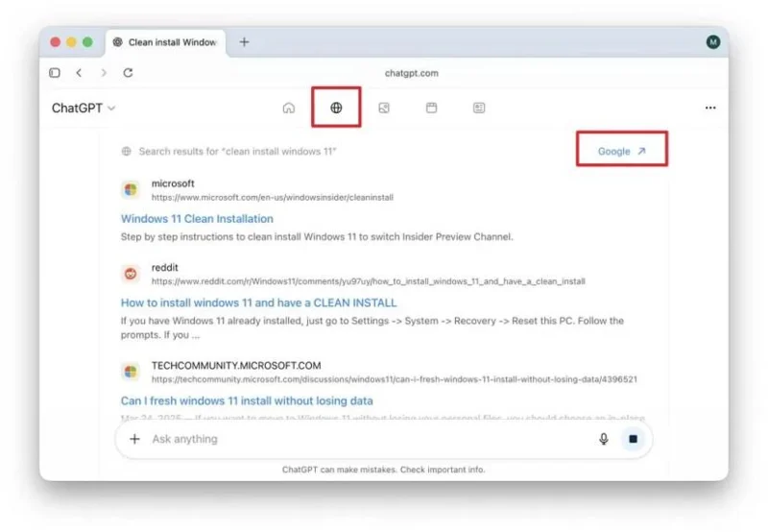Image resolution: width=768 pixels, height=532 pixels.
Task: Click the reddit.com result URL text
Action: [x=369, y=281]
